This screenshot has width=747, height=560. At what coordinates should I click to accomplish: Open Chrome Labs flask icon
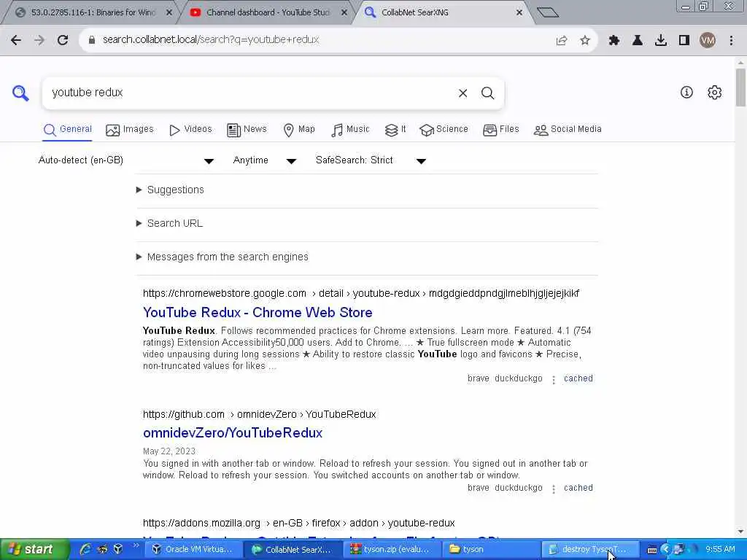(638, 40)
